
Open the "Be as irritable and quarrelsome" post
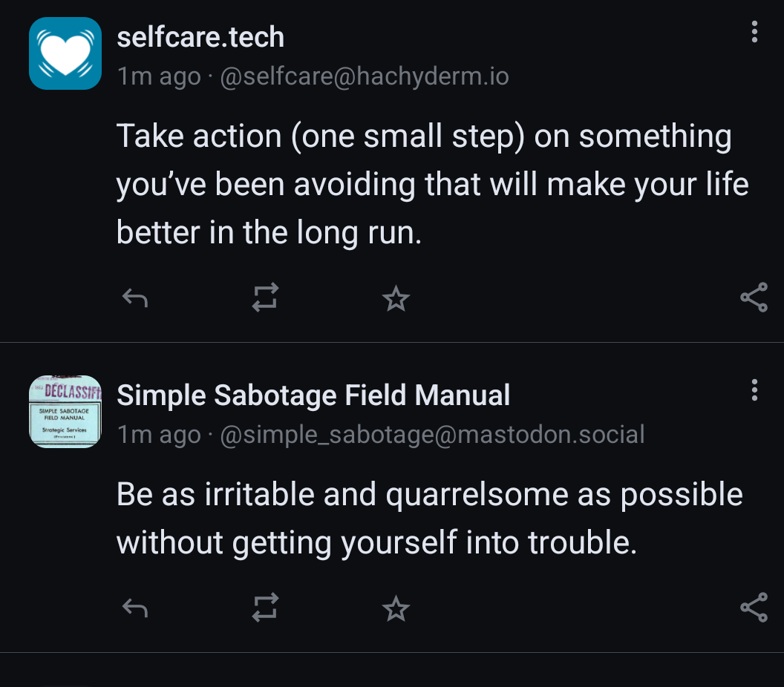(x=429, y=518)
